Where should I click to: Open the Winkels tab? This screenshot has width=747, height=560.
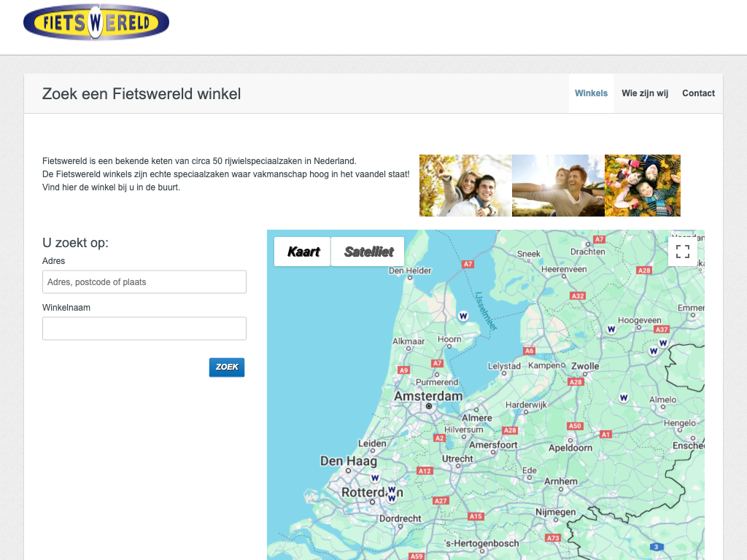point(591,93)
